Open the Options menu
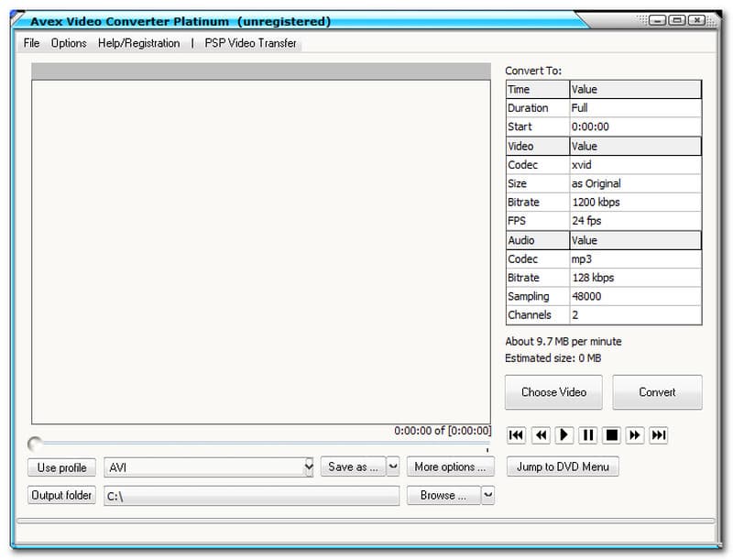The image size is (733, 560). coord(69,43)
